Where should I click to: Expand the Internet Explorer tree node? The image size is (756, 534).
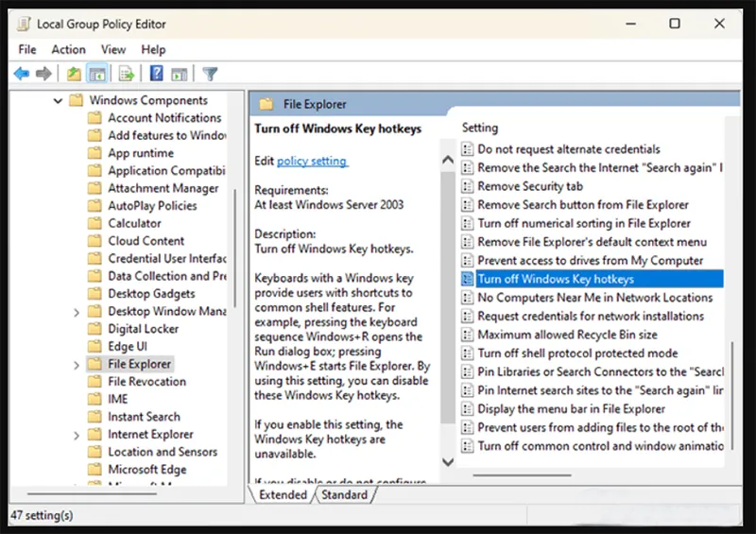(77, 436)
